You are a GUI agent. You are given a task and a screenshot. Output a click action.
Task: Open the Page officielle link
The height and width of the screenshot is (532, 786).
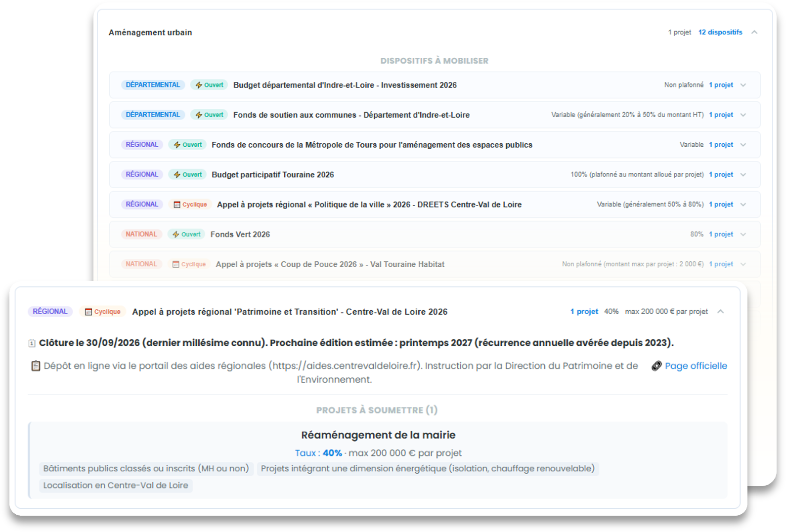[x=696, y=366]
